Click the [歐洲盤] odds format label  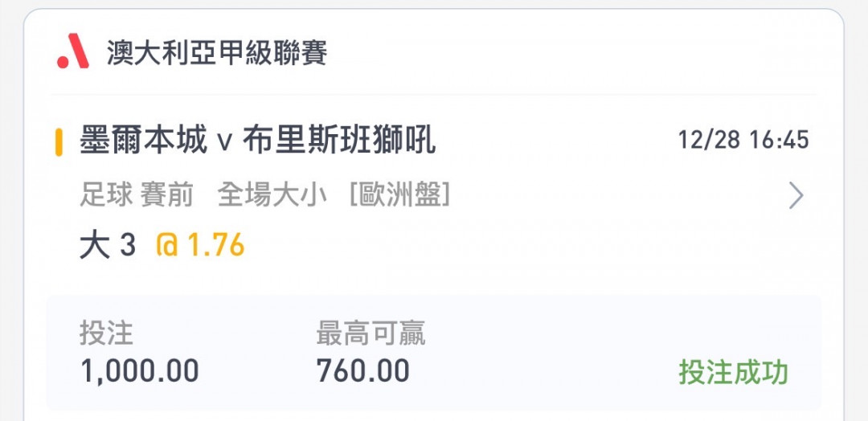point(399,195)
